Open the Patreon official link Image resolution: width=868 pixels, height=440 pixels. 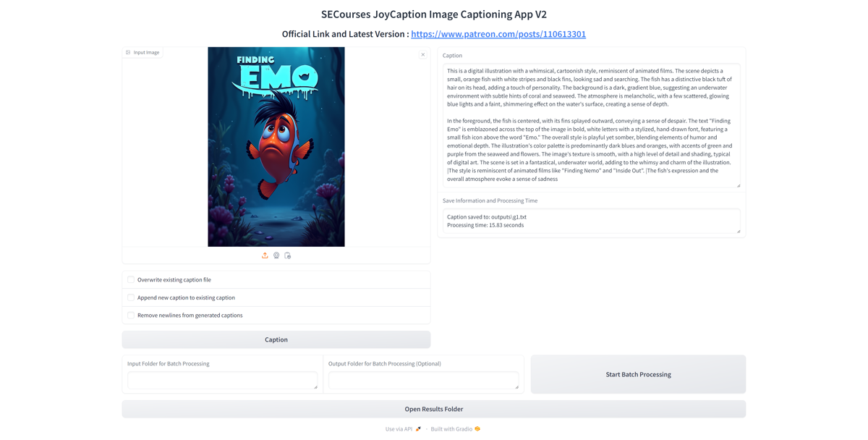pyautogui.click(x=498, y=34)
